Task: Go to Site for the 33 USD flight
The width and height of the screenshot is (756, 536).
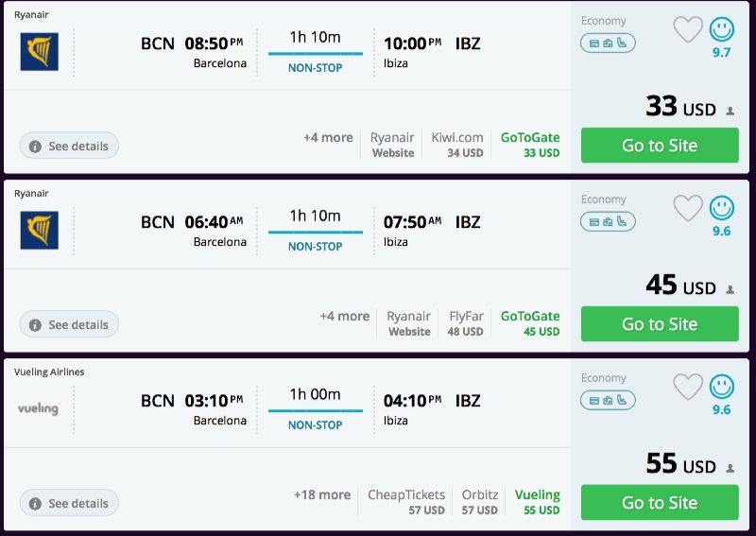Action: pos(660,146)
